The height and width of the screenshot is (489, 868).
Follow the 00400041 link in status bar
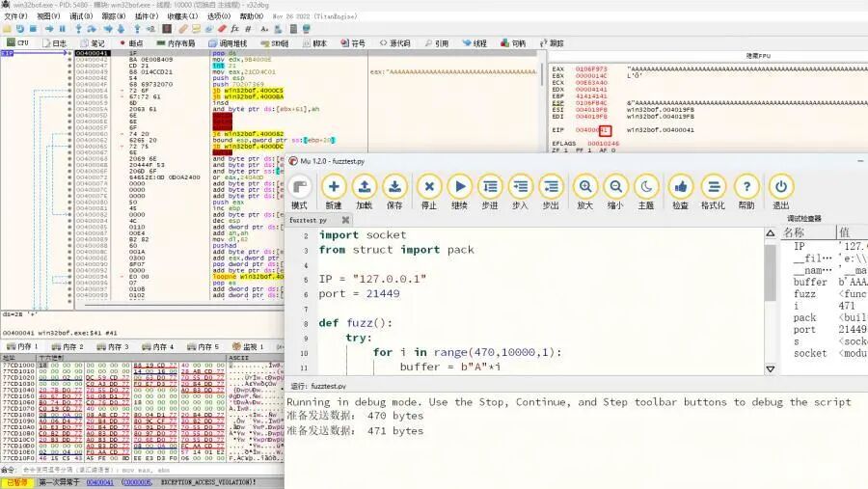99,482
